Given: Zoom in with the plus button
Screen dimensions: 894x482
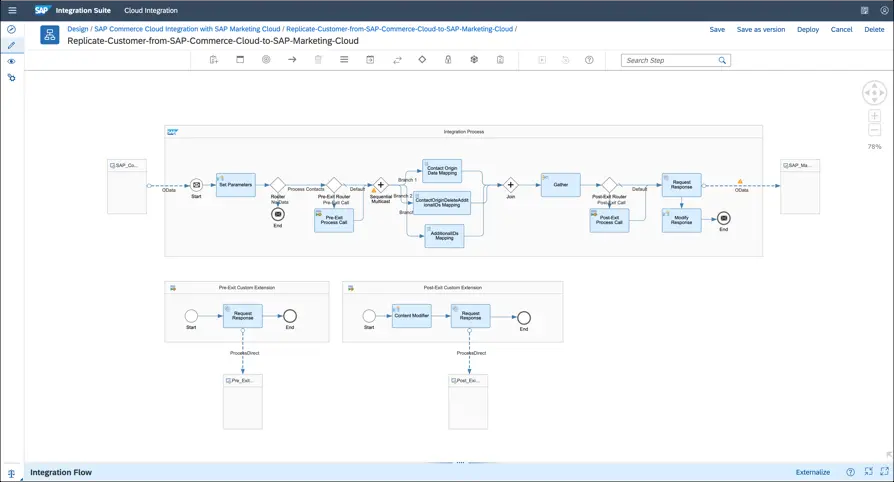Looking at the screenshot, I should coord(874,117).
